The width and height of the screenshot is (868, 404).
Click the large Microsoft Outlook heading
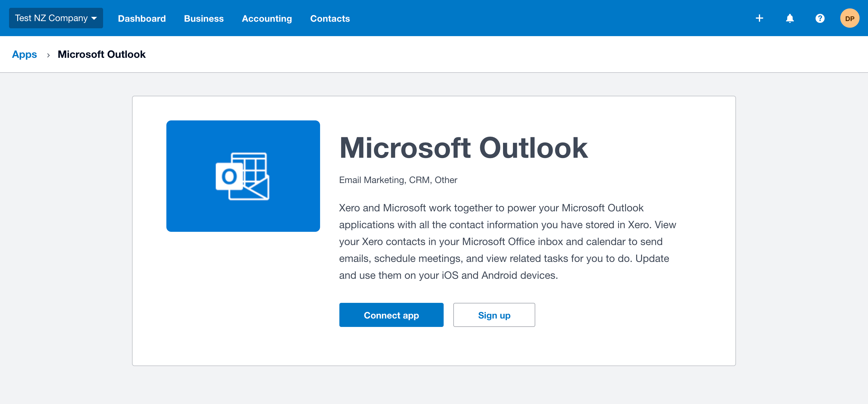pyautogui.click(x=463, y=148)
